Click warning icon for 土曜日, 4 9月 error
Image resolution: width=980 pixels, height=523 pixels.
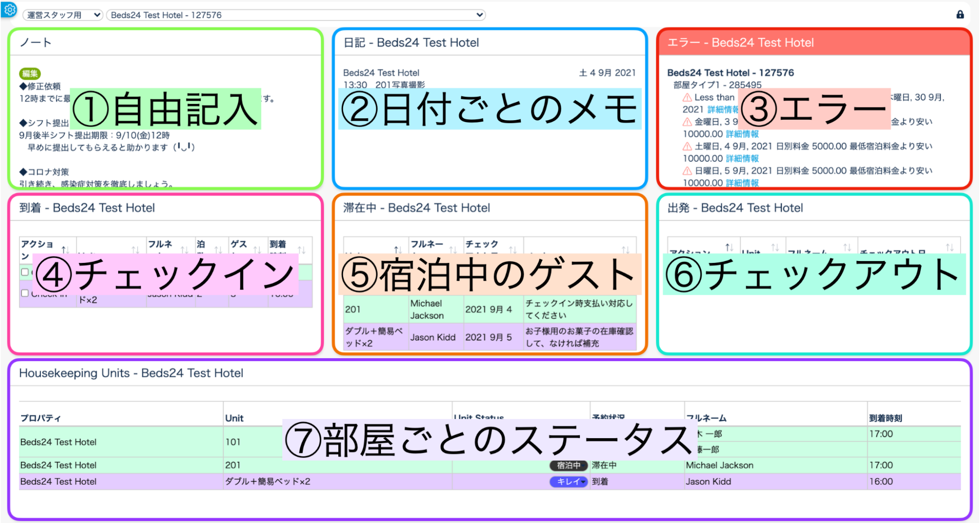click(x=687, y=146)
